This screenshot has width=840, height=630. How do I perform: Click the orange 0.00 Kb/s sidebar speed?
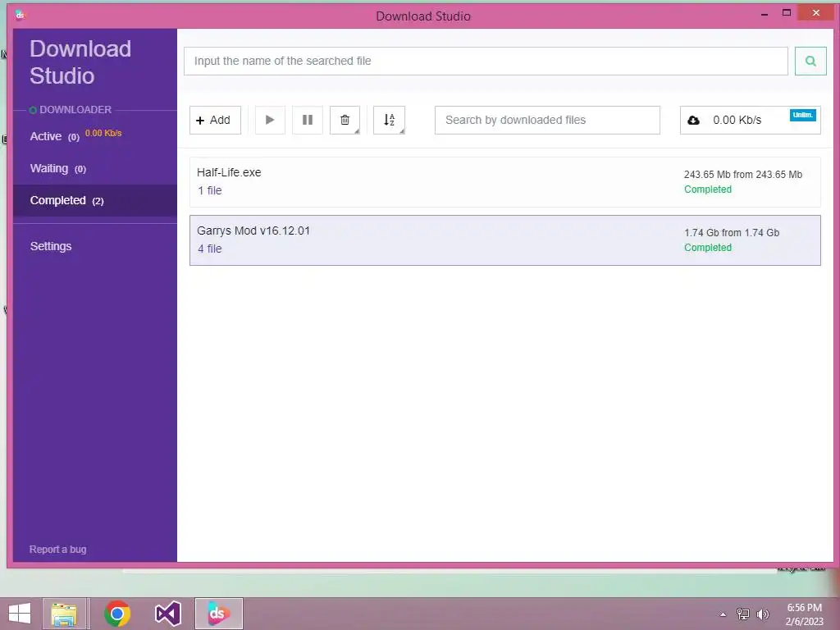[103, 134]
